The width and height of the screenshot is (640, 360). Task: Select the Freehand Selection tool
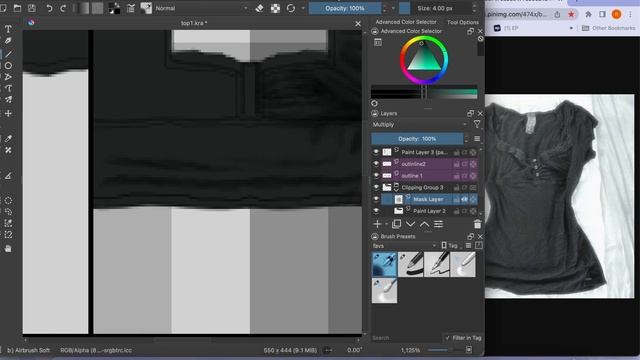point(8,212)
